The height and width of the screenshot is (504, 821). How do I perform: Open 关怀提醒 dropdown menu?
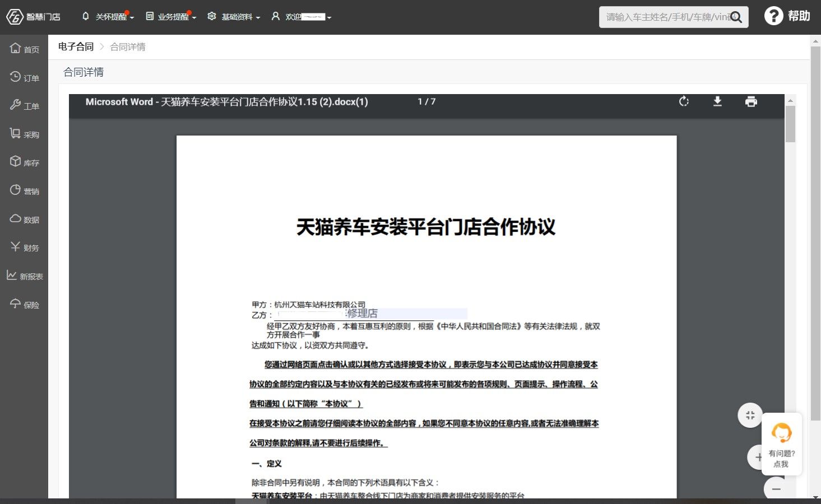108,17
